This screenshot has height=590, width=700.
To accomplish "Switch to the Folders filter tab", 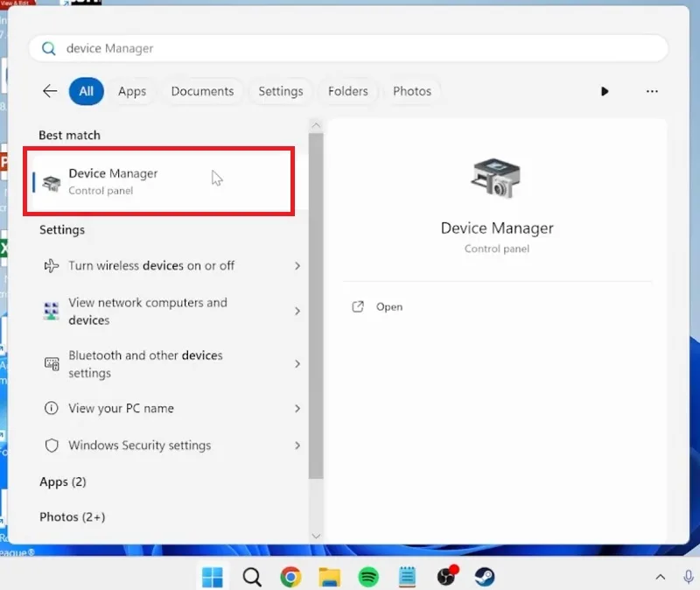I will click(x=347, y=91).
